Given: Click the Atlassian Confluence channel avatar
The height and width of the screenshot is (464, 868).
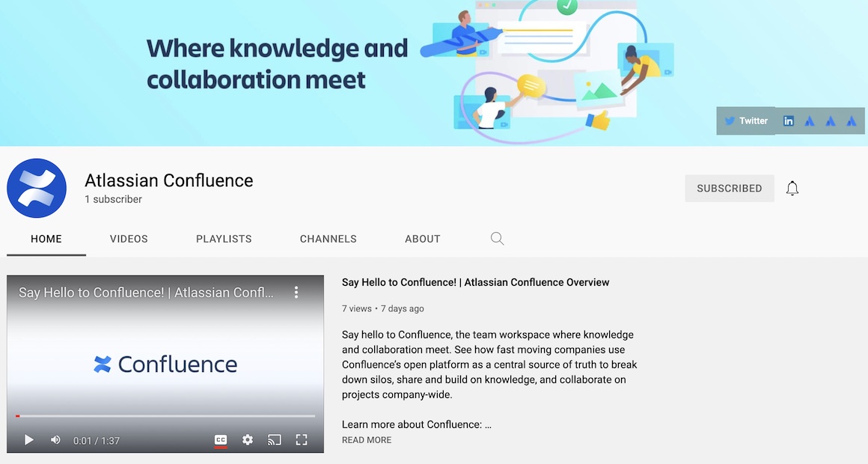Looking at the screenshot, I should click(37, 189).
